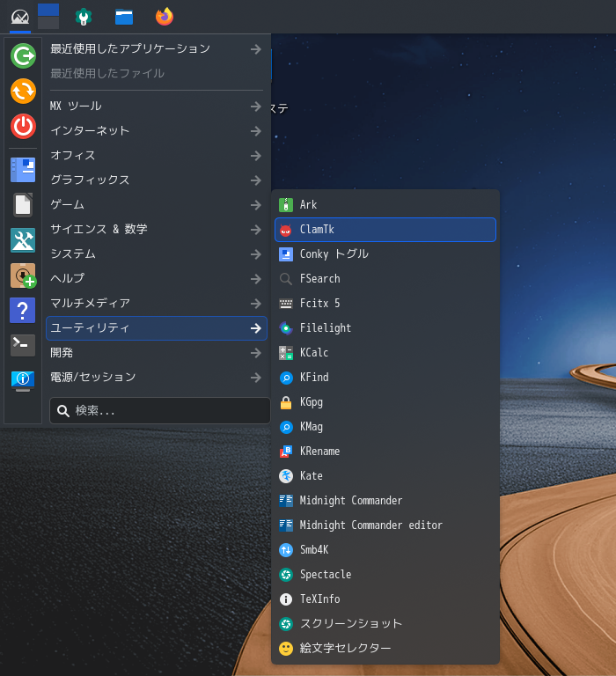The width and height of the screenshot is (616, 676).
Task: Click the green logout icon in sidebar
Action: coord(23,56)
